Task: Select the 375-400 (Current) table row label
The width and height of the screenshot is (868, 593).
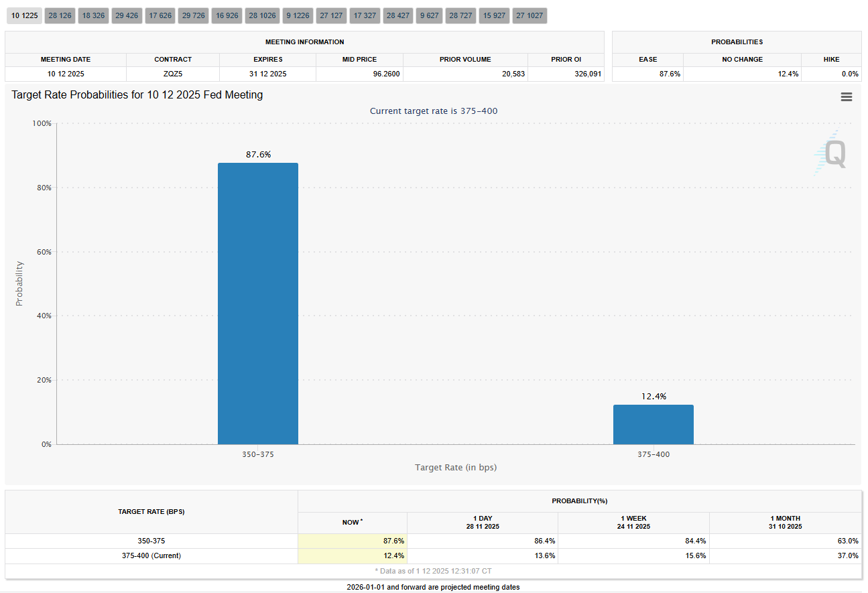Action: tap(151, 555)
